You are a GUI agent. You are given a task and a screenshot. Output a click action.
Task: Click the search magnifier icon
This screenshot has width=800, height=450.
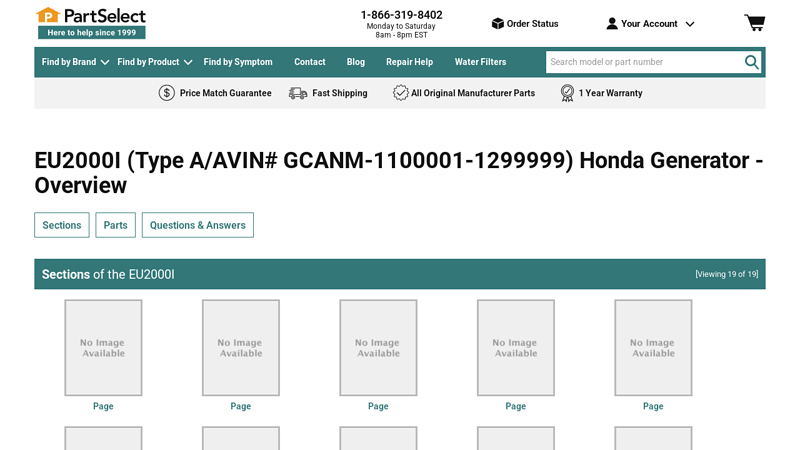click(x=751, y=62)
